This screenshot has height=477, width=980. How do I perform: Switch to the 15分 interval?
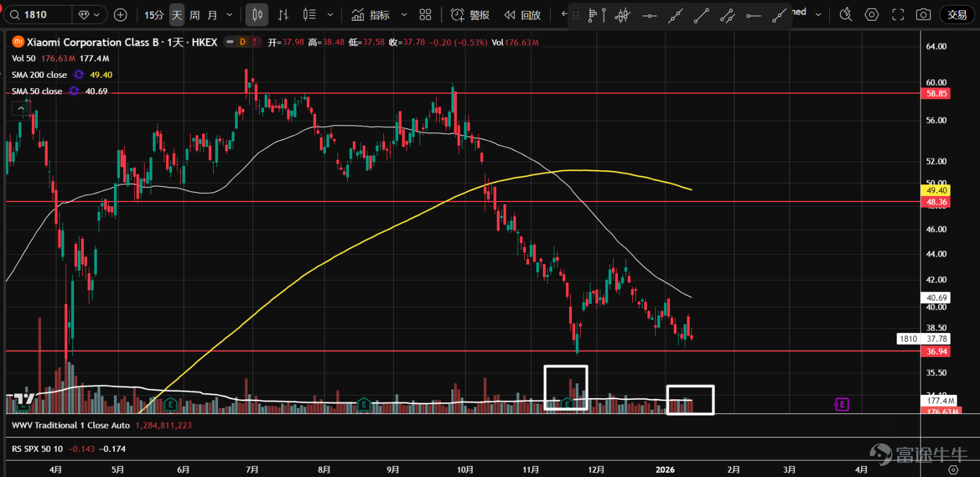coord(154,15)
